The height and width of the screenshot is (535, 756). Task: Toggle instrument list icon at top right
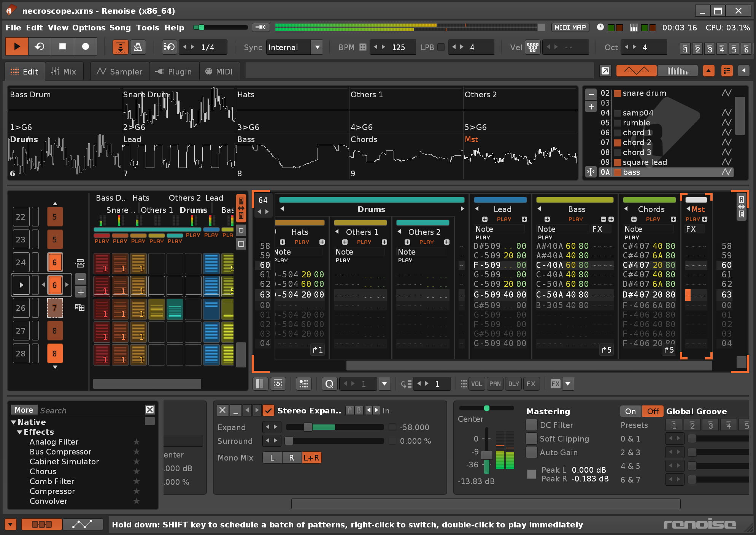727,71
